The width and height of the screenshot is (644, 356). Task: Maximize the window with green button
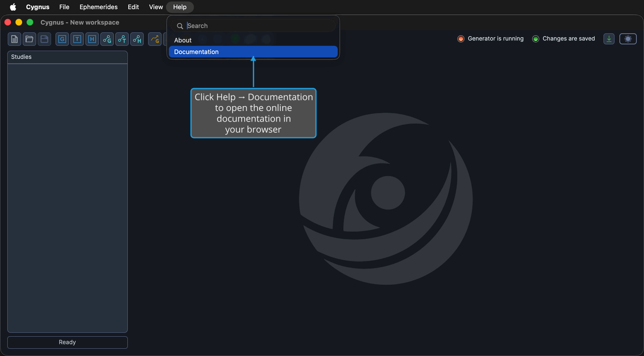[x=30, y=22]
